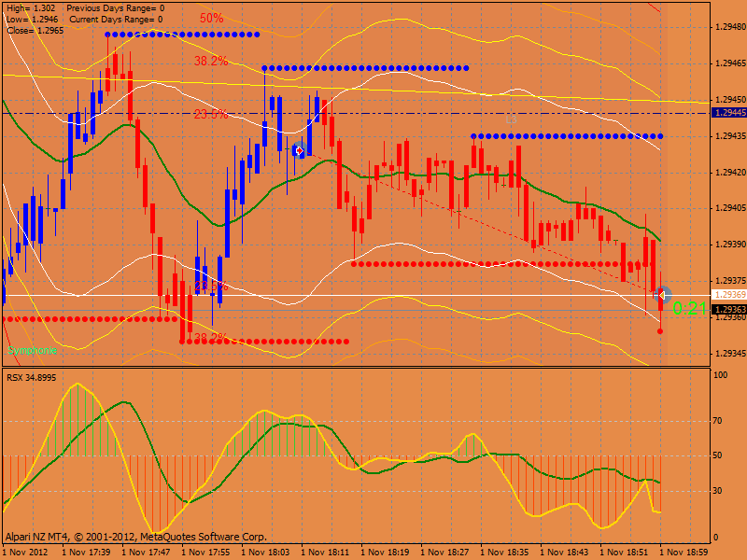Screen dimensions: 747x560
Task: Select the 50% Fibonacci level label
Action: coord(212,18)
